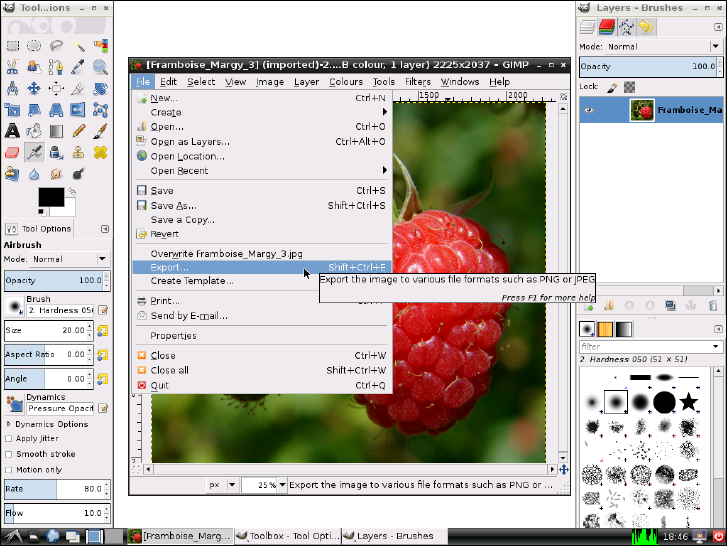Toggle link icon next to Angle
This screenshot has height=546, width=727.
(x=102, y=379)
